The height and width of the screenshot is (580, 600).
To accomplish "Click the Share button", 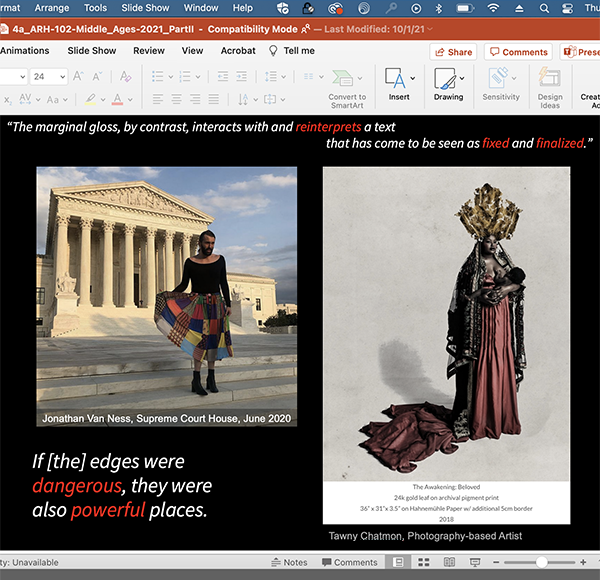I will [x=453, y=52].
